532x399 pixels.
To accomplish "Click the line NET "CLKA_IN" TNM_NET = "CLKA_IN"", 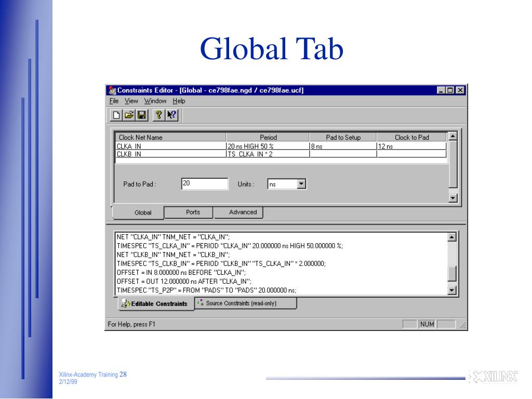I will click(x=173, y=237).
